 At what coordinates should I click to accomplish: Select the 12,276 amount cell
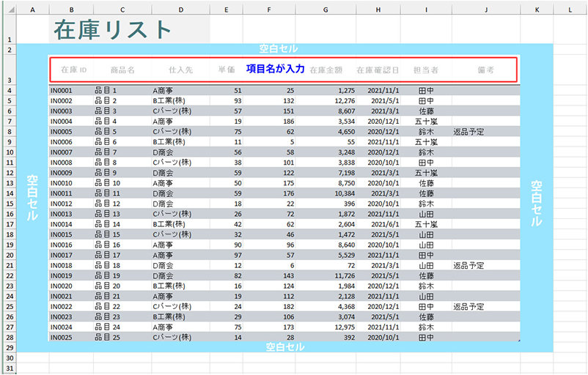[326, 101]
